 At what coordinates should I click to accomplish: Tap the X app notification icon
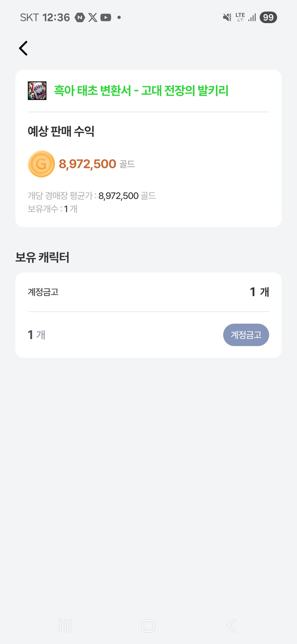(x=93, y=18)
